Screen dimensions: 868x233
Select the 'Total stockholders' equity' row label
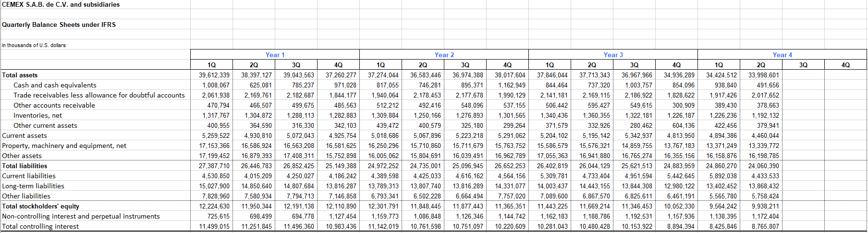[41, 206]
